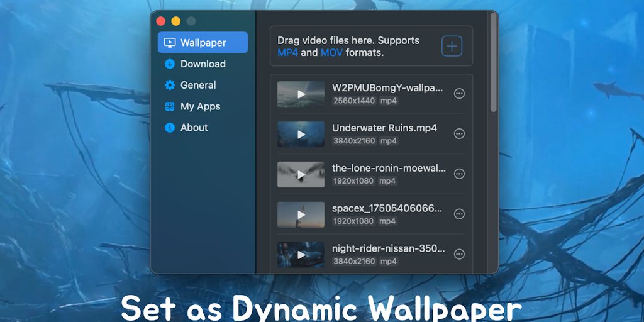Click the vertical scrollbar in video list
The height and width of the screenshot is (322, 644).
(x=494, y=63)
